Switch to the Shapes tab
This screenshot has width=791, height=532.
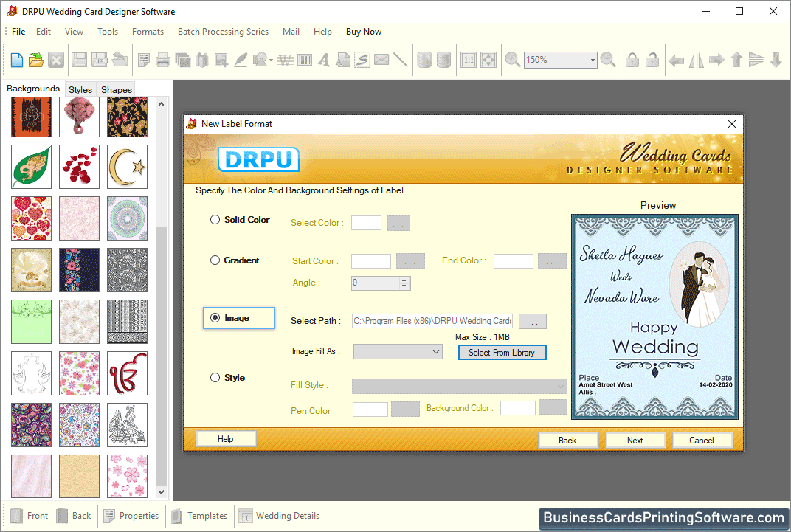pyautogui.click(x=116, y=89)
